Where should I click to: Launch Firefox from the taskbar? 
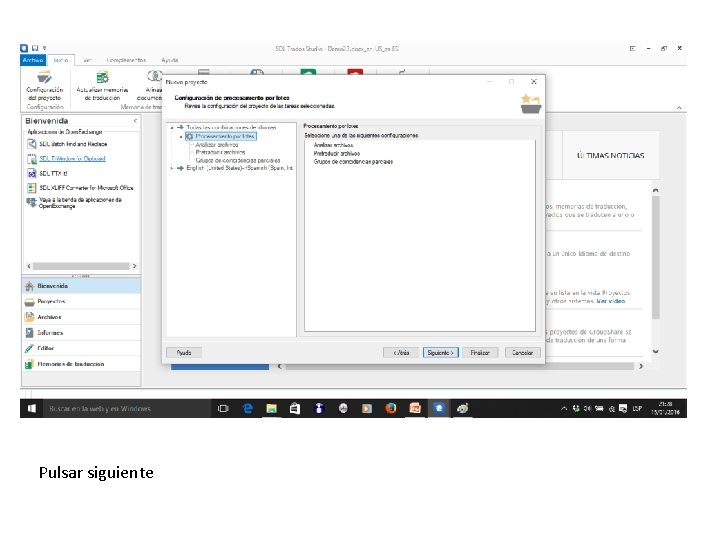click(391, 408)
